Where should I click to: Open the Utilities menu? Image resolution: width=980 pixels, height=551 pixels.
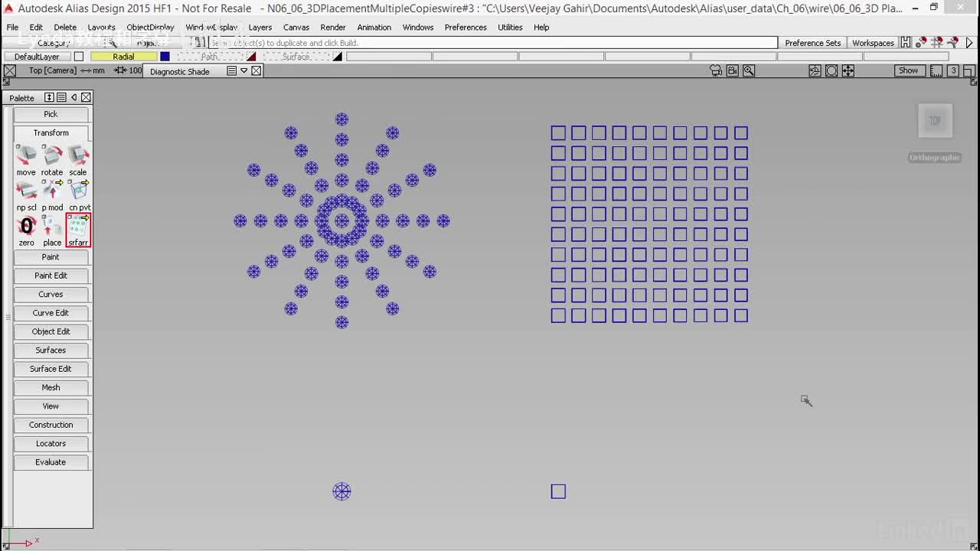[x=510, y=28]
